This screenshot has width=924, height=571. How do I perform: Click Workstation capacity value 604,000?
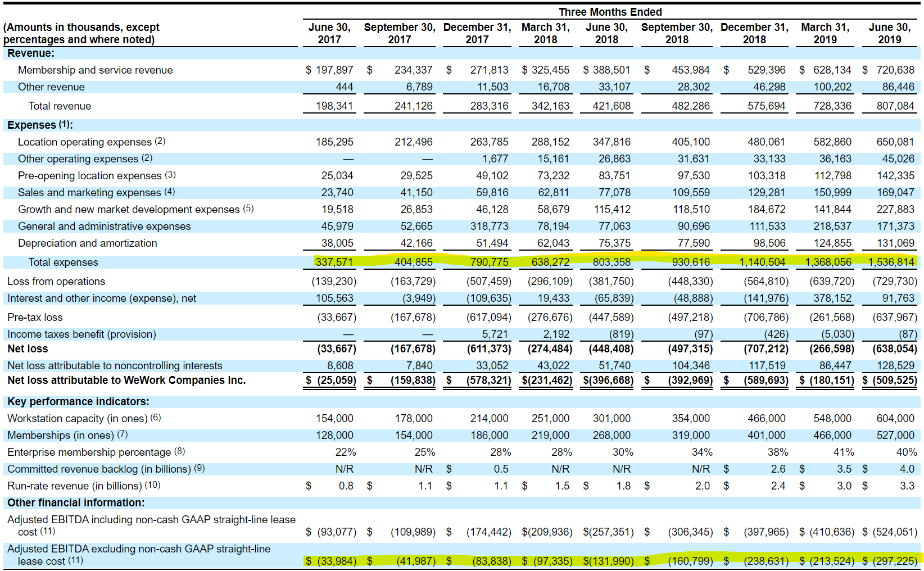(895, 419)
